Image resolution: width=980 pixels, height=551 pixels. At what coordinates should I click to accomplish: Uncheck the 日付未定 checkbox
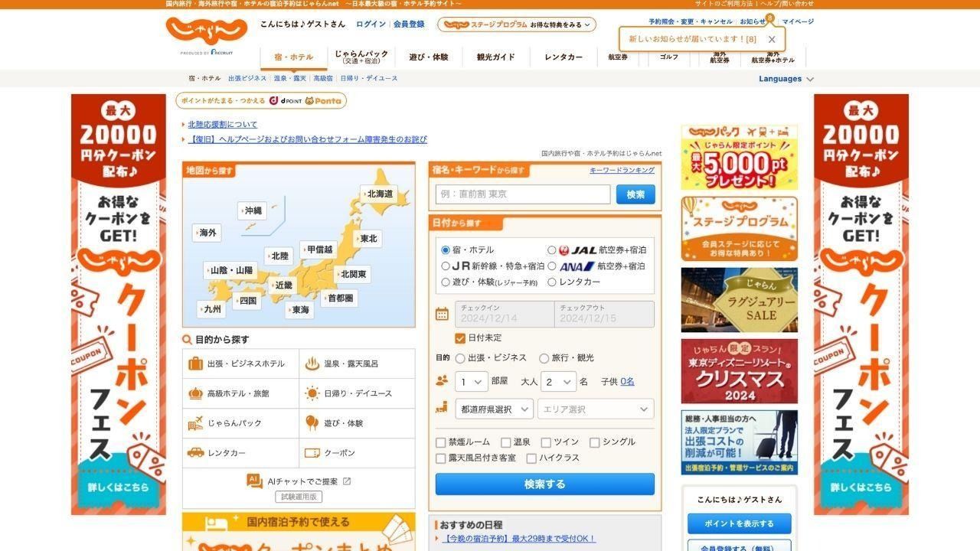pos(460,338)
